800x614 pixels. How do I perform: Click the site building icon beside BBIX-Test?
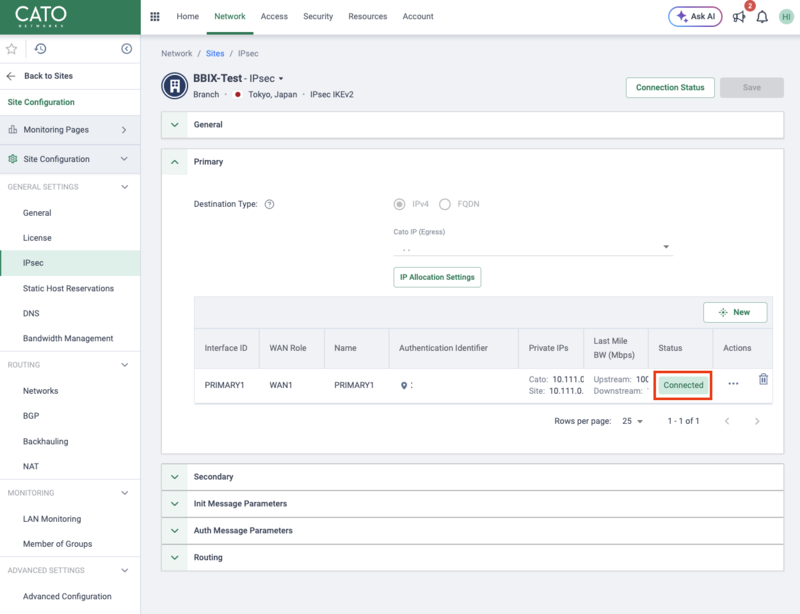[174, 86]
